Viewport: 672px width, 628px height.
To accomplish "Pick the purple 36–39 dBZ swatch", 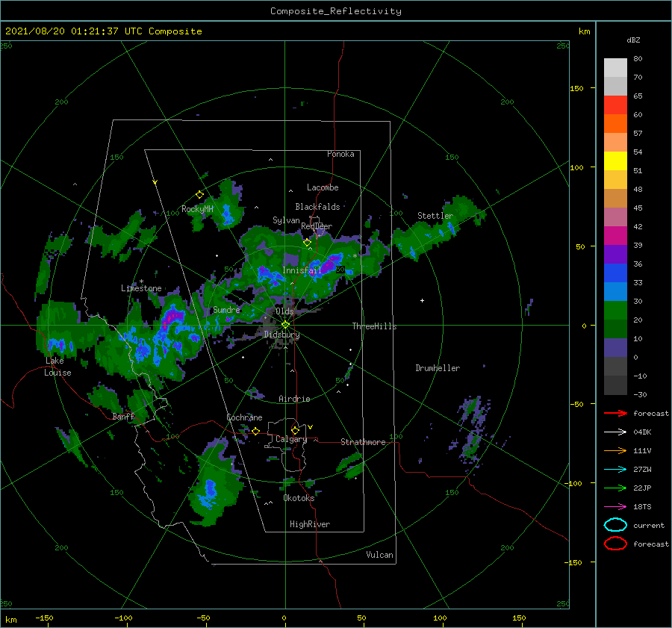I will 615,255.
